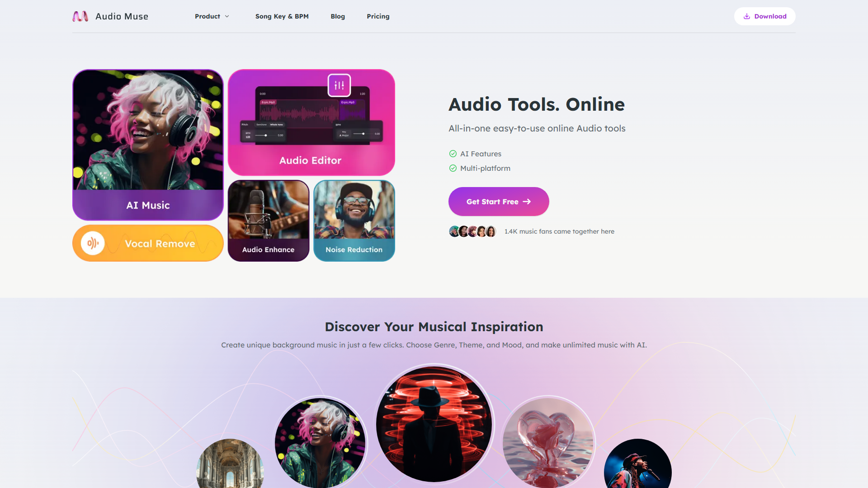
Task: Click the Get Start Free button
Action: (x=498, y=201)
